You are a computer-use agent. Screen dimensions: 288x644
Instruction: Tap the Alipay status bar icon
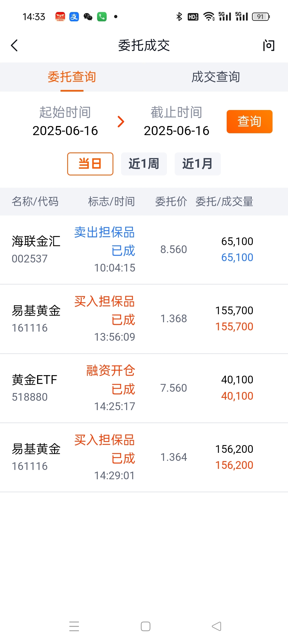74,17
